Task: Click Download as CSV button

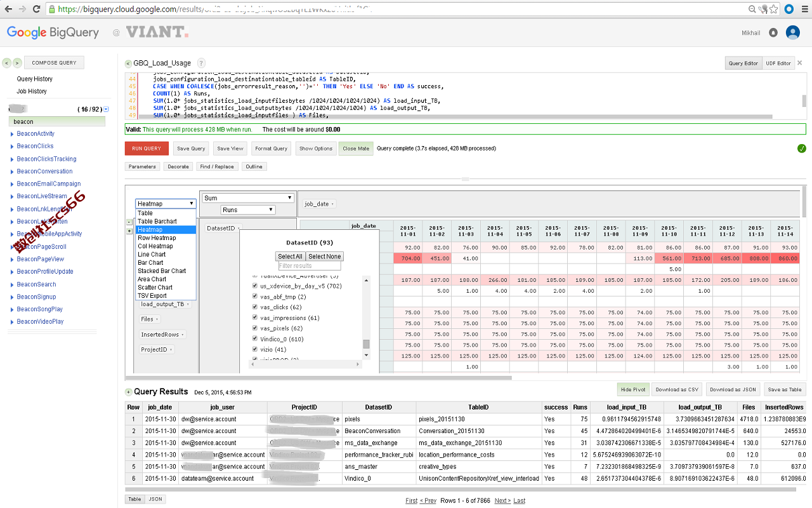Action: coord(677,389)
